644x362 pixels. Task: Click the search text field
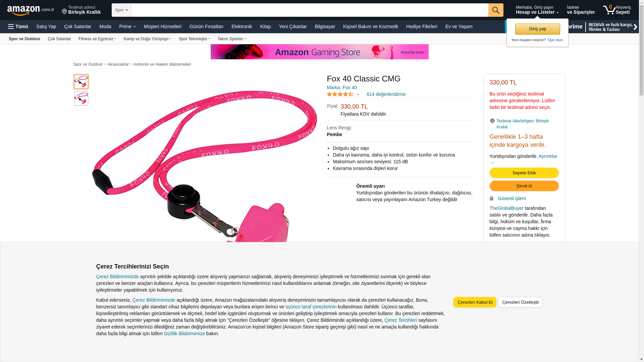[310, 10]
